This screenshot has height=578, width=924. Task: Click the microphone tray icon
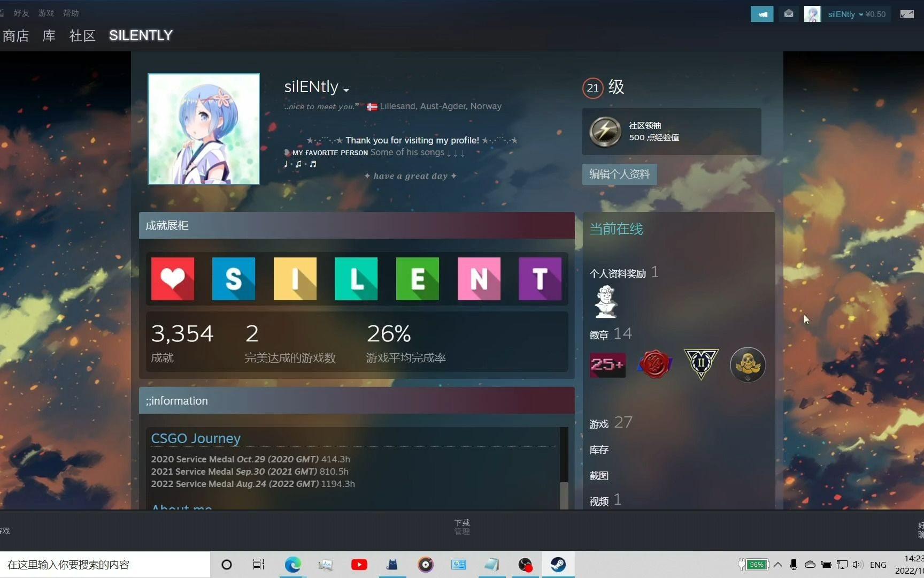[794, 565]
